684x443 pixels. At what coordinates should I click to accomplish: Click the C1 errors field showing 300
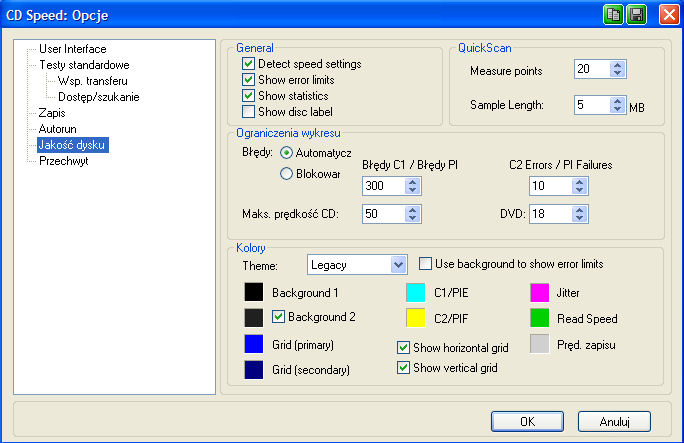coord(384,186)
